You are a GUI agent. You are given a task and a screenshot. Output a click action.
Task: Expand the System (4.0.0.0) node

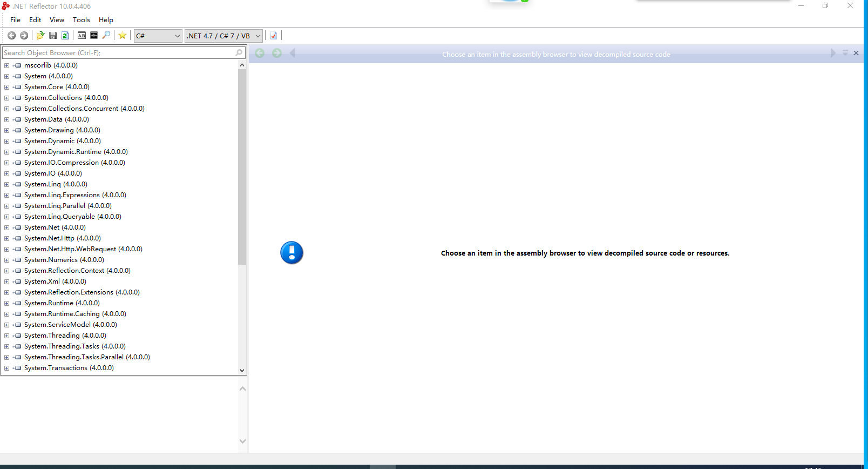6,76
